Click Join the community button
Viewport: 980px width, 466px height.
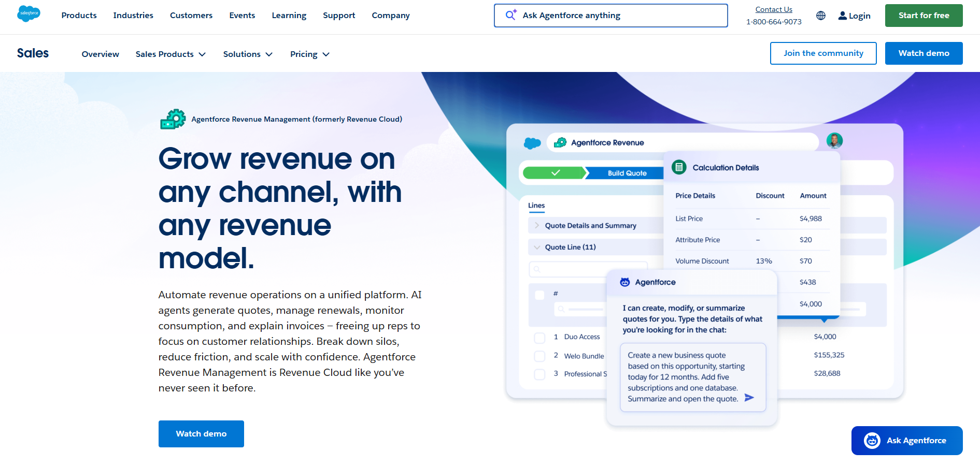[x=823, y=53]
